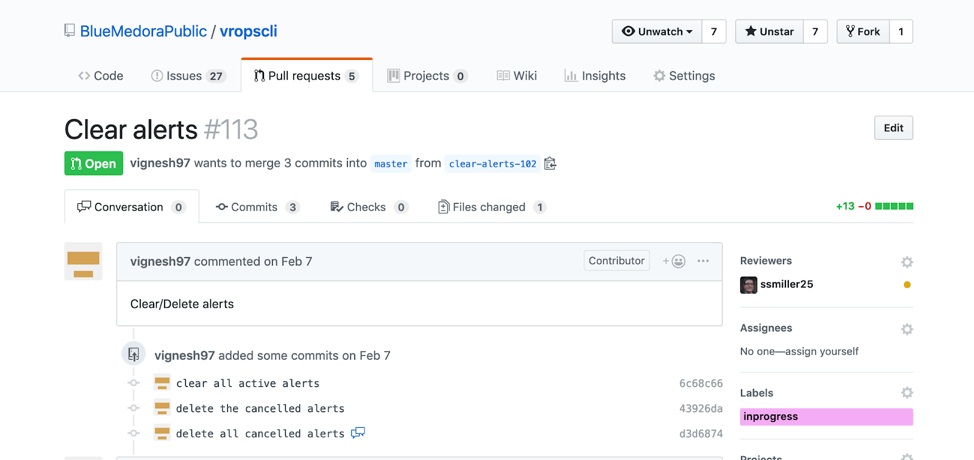Open the Issues tab
Screen dimensions: 974x460
click(188, 76)
